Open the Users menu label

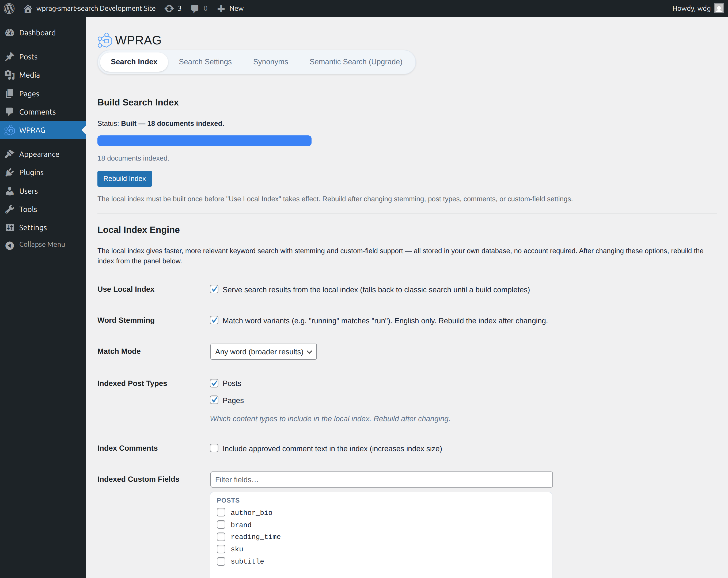28,191
